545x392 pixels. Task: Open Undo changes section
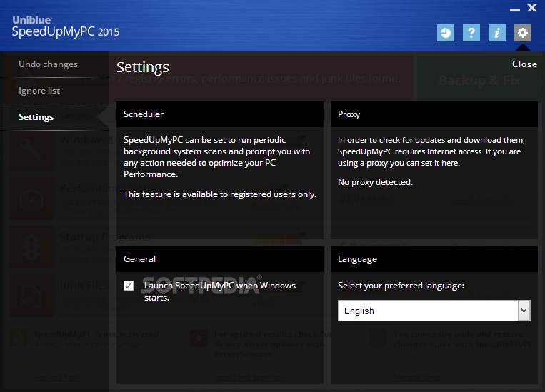pyautogui.click(x=49, y=64)
